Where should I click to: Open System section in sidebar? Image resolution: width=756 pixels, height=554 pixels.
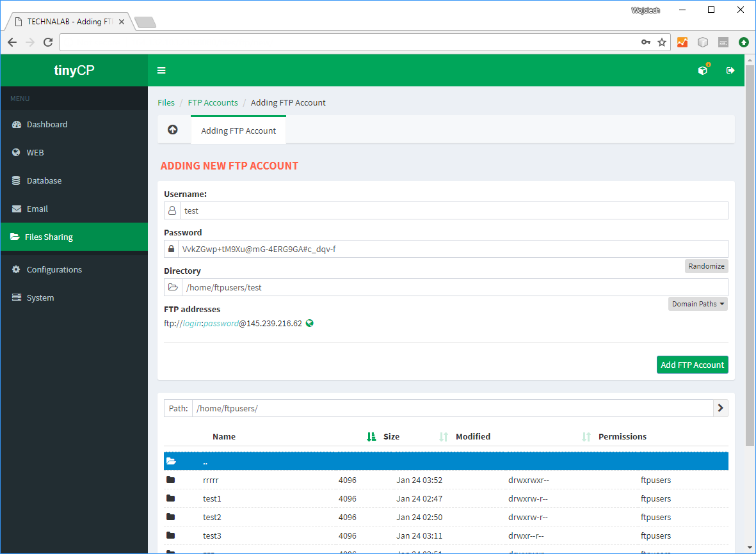74,297
